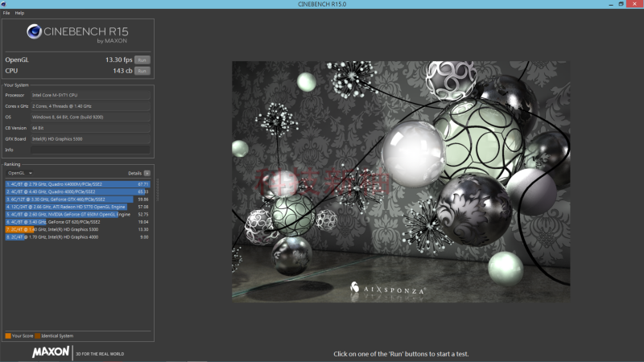644x362 pixels.
Task: Click the Processor field Intel Core M-5Y71
Action: 90,95
